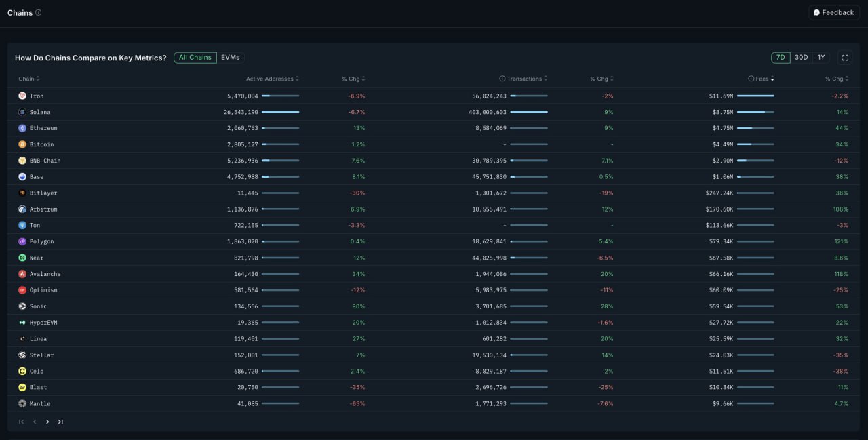Click the Linea chain logo icon
This screenshot has height=440, width=868.
(22, 339)
